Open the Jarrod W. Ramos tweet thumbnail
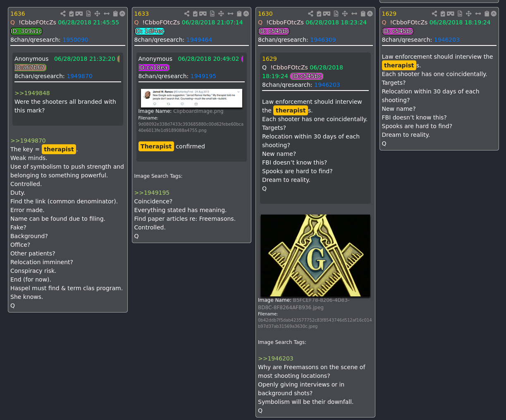 pos(191,98)
